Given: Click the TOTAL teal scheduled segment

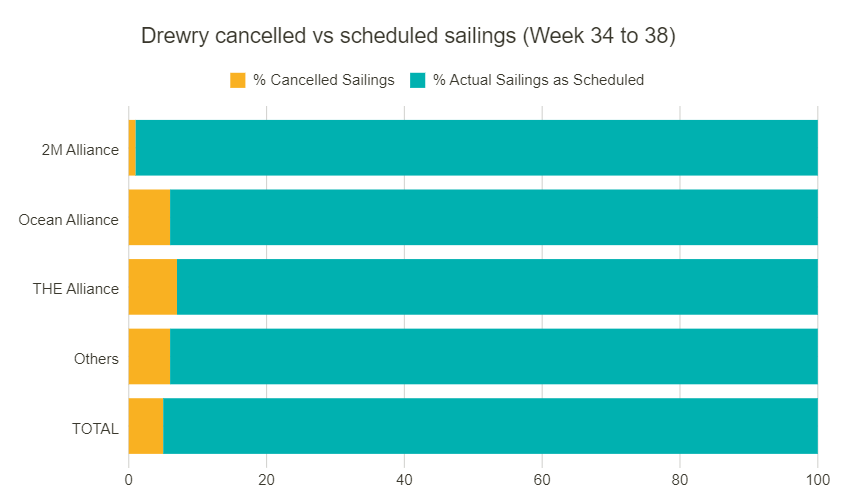Looking at the screenshot, I should [x=490, y=426].
